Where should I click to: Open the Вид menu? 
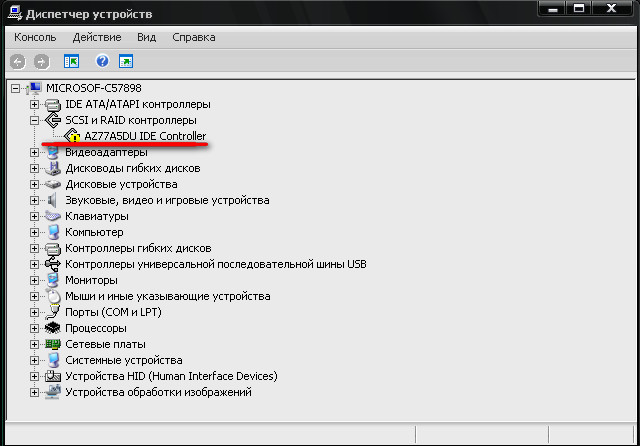(x=147, y=37)
